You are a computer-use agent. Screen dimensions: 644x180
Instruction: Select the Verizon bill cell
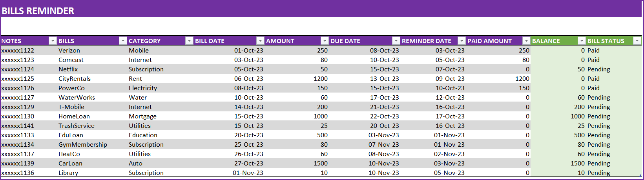[x=92, y=51]
